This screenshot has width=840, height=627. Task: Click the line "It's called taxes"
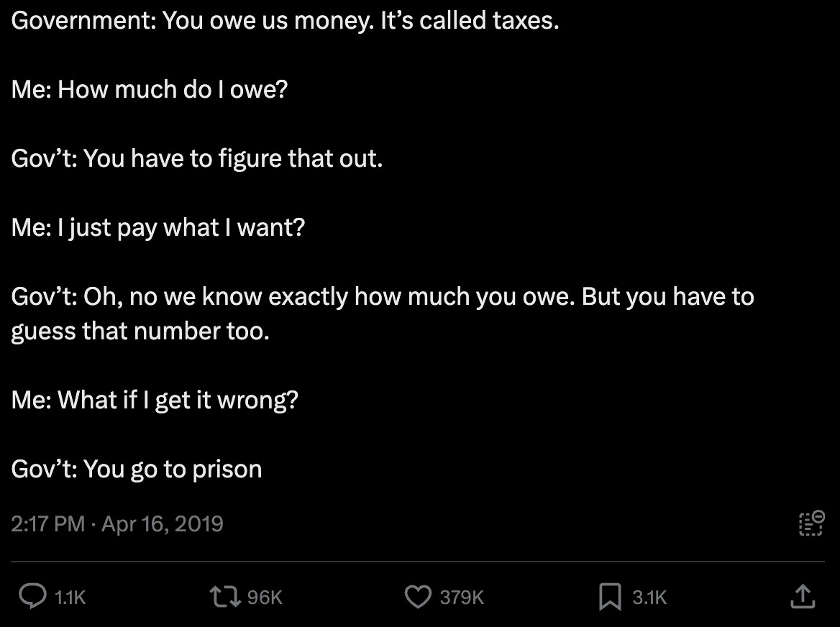point(470,20)
